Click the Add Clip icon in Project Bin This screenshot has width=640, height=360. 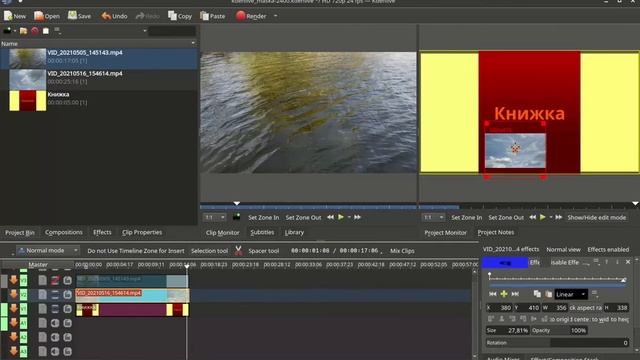(7, 31)
